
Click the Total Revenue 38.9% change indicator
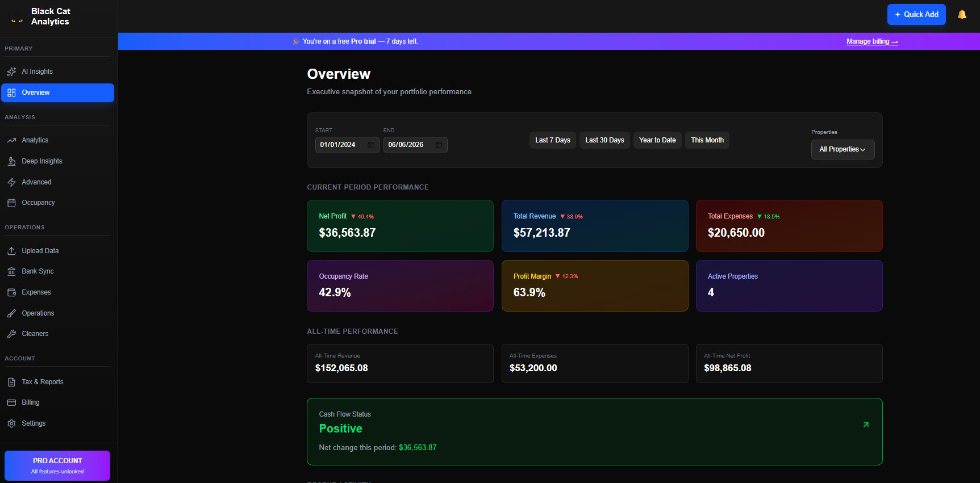(x=572, y=216)
